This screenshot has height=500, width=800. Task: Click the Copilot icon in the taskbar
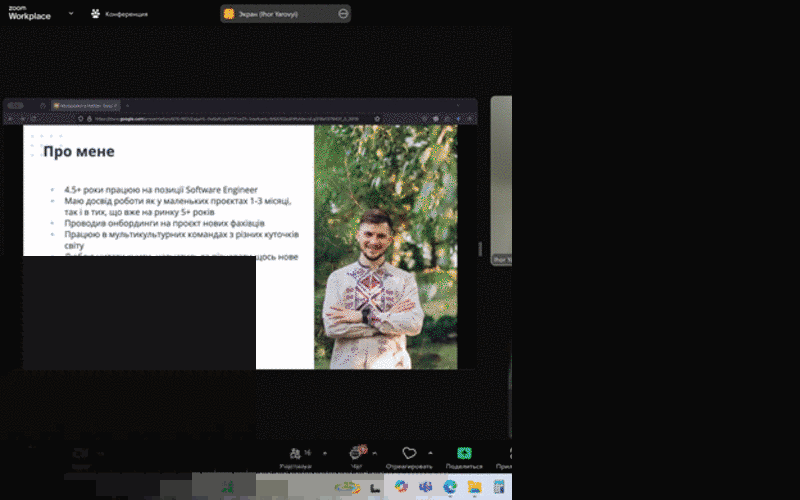tap(401, 486)
